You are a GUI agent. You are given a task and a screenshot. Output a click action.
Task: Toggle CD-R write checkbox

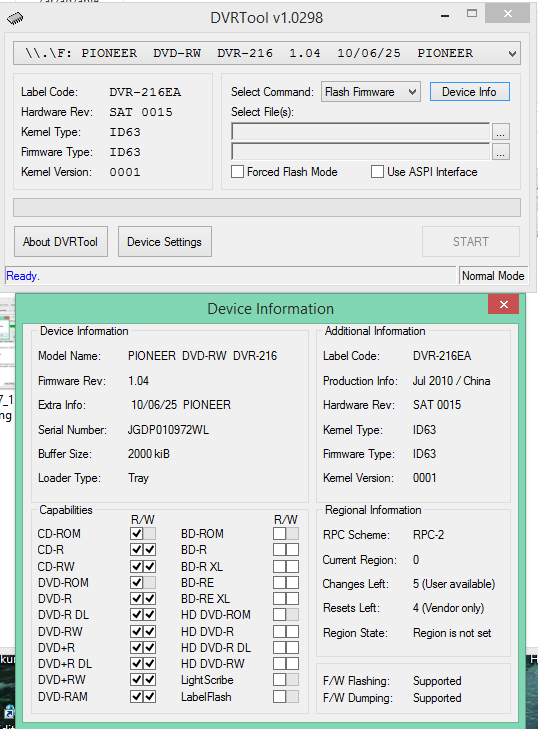[x=150, y=550]
